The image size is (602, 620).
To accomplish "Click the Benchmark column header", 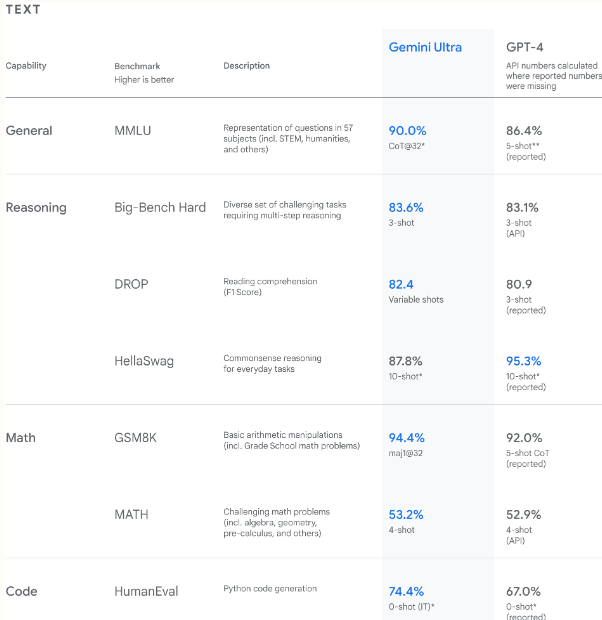I will tap(137, 66).
